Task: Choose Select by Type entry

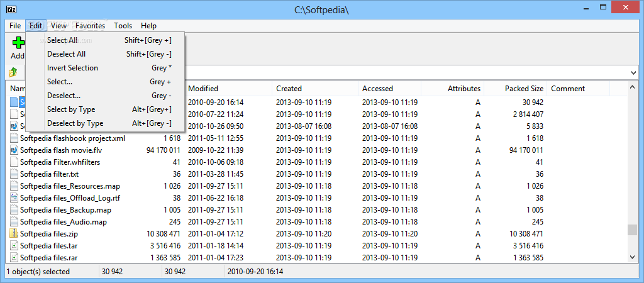Action: (106, 109)
